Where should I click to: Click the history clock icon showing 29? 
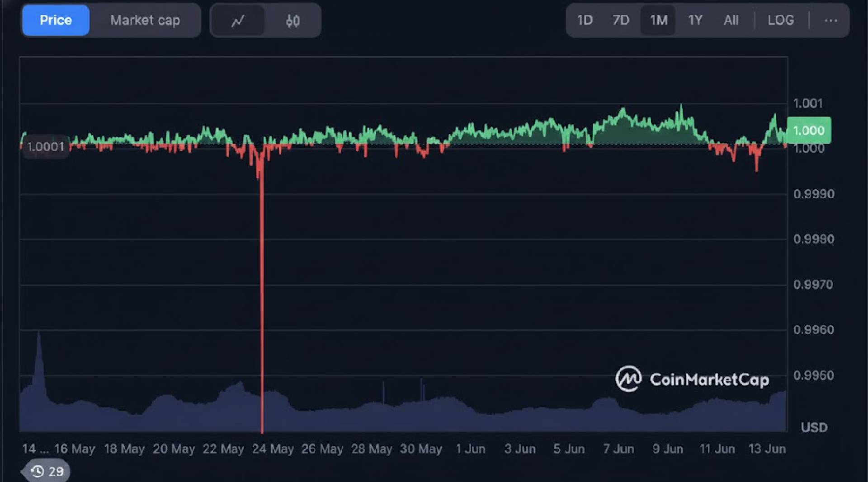coord(45,470)
